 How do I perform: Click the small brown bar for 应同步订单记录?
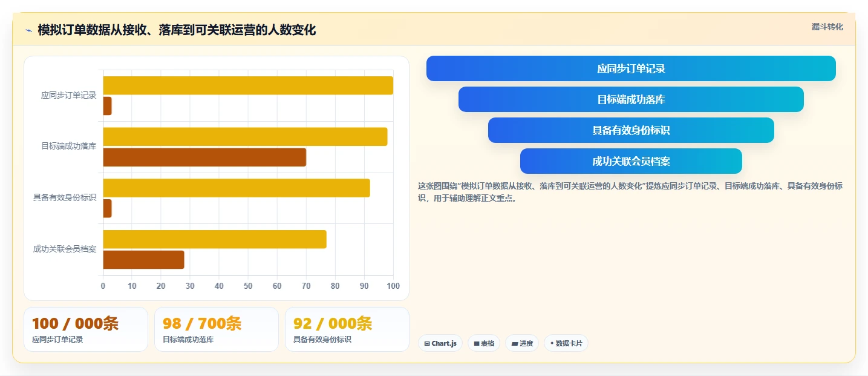tap(107, 106)
